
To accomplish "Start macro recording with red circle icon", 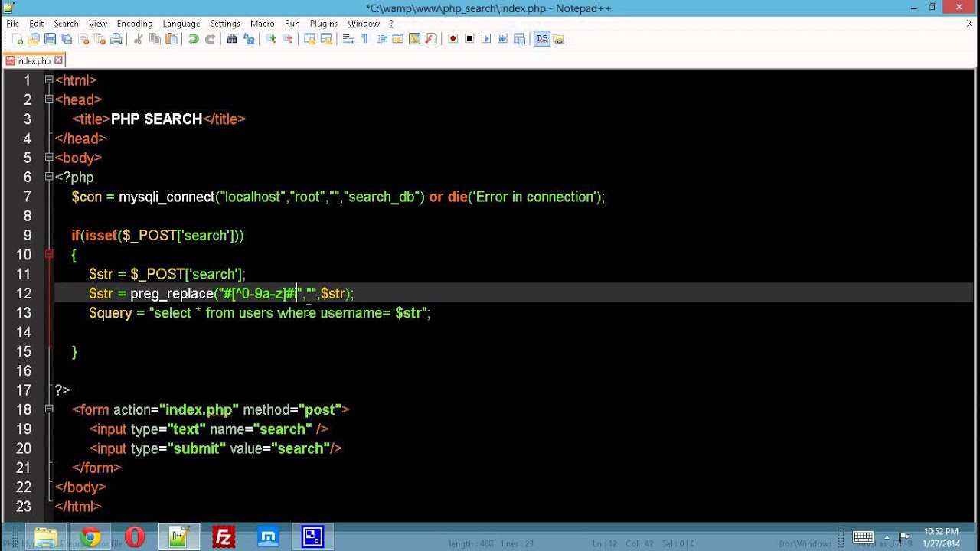I will [x=453, y=39].
